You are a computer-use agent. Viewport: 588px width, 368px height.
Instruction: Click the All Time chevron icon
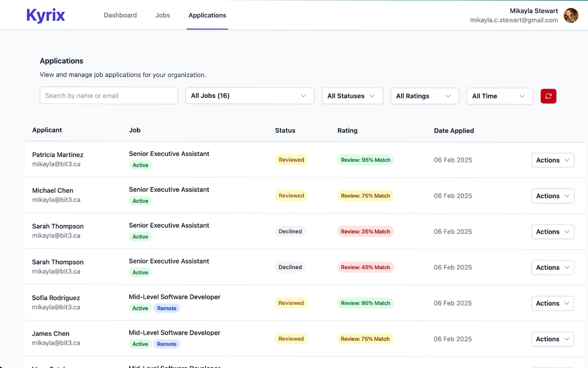[x=522, y=96]
